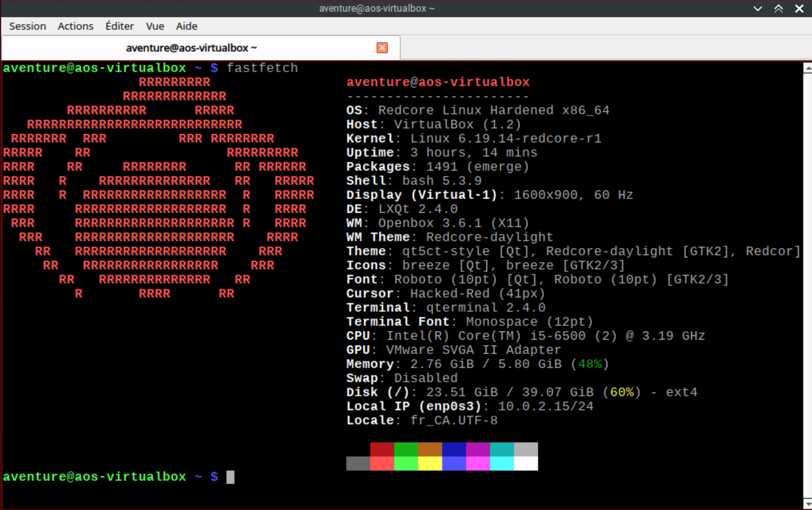The image size is (812, 510).
Task: Click the typed 'fastfetch' command text
Action: pos(262,68)
